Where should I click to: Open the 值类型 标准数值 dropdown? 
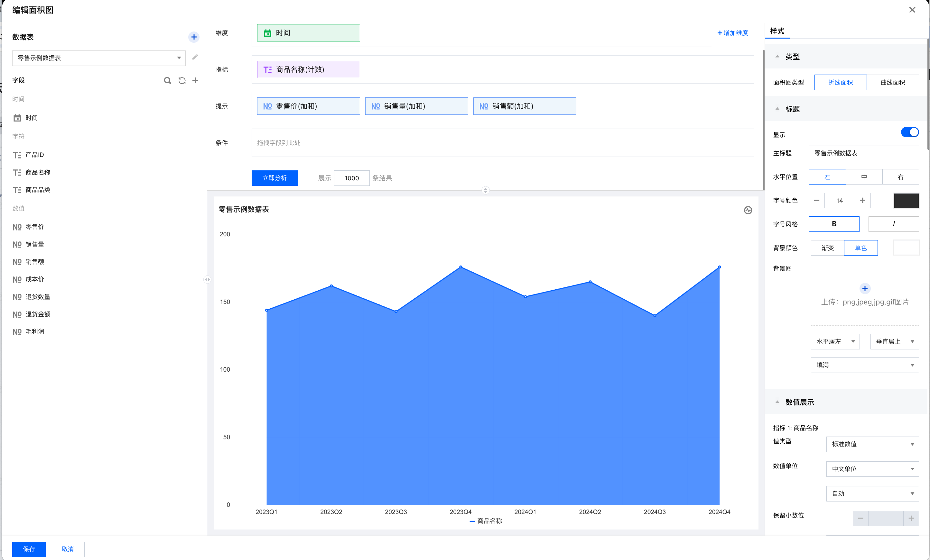coord(872,444)
